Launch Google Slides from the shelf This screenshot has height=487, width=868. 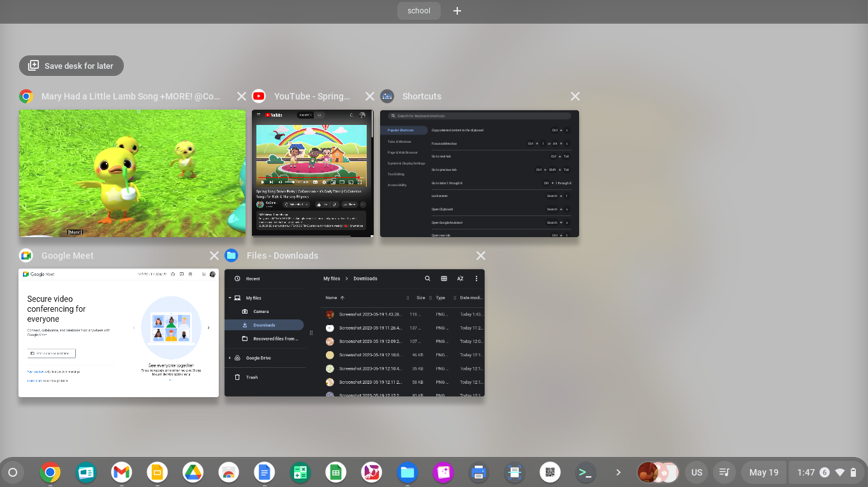click(157, 472)
